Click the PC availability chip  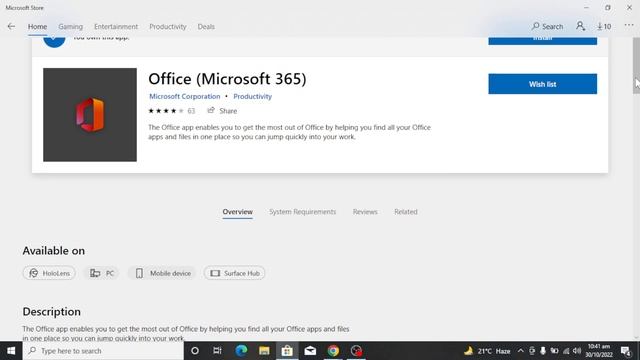pos(102,273)
